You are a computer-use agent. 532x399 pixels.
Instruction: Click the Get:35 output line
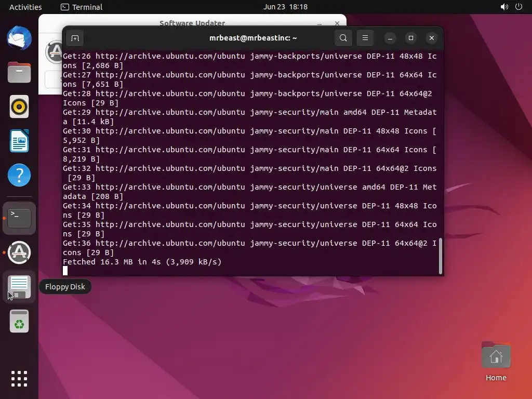click(x=250, y=229)
